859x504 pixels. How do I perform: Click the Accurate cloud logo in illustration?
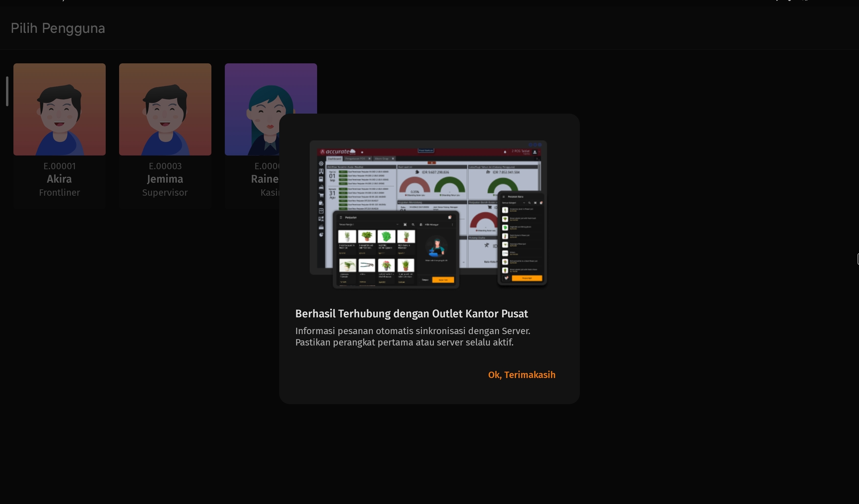pos(338,151)
